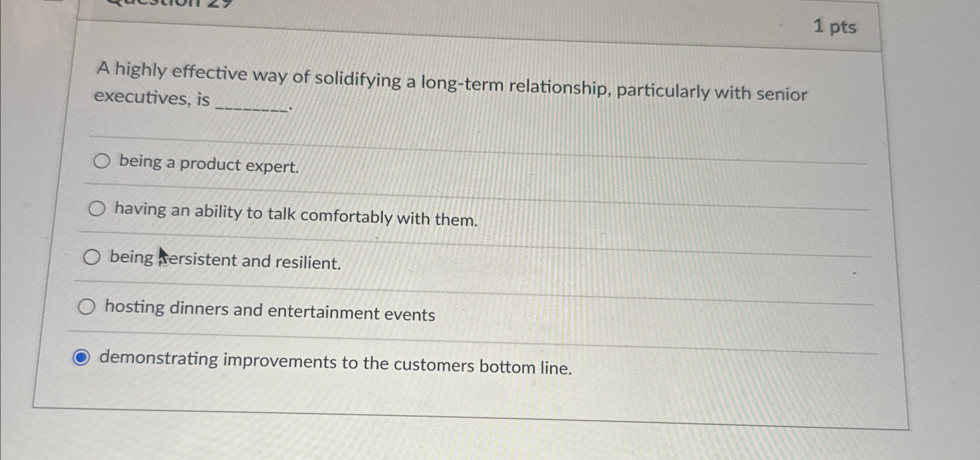This screenshot has width=980, height=460.
Task: Select the radio button for 'being a product expert'
Action: click(x=102, y=161)
